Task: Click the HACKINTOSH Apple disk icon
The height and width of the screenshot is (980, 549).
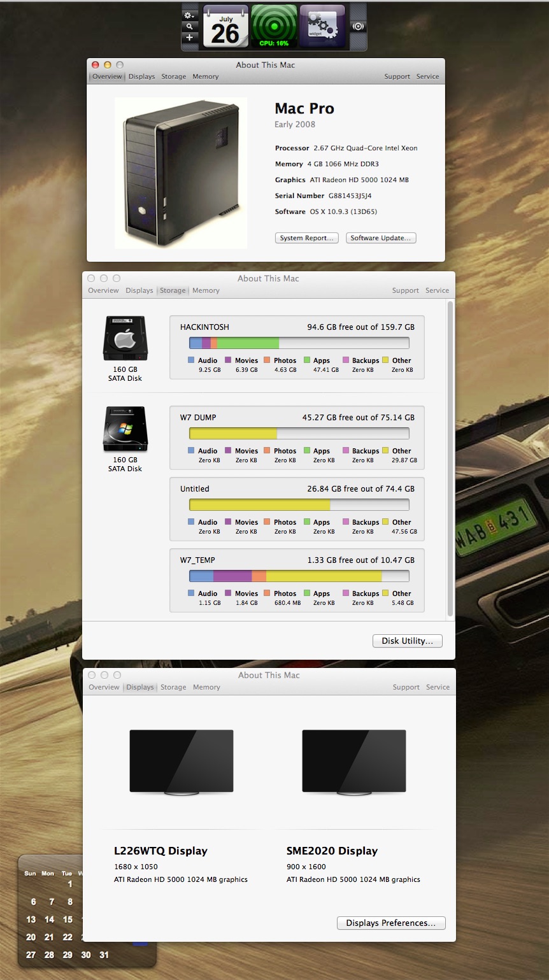Action: coord(125,338)
